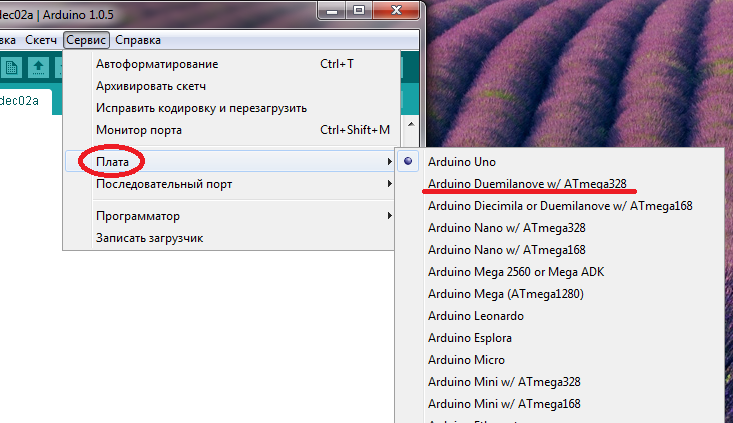Viewport: 733px width, 423px height.
Task: Click the New sketch toolbar icon
Action: pyautogui.click(x=11, y=68)
